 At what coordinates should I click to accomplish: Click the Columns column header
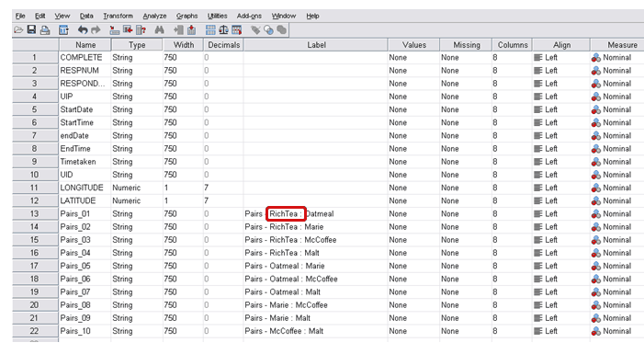pos(512,45)
